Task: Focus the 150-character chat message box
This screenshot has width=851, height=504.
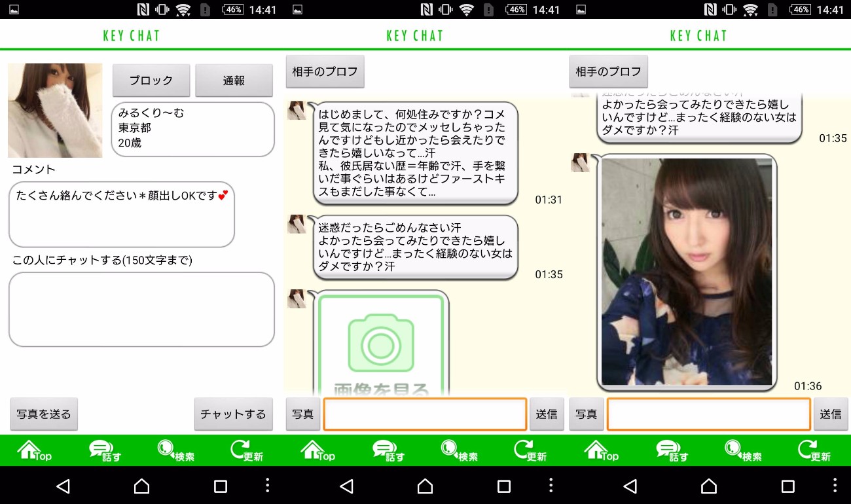Action: (141, 310)
